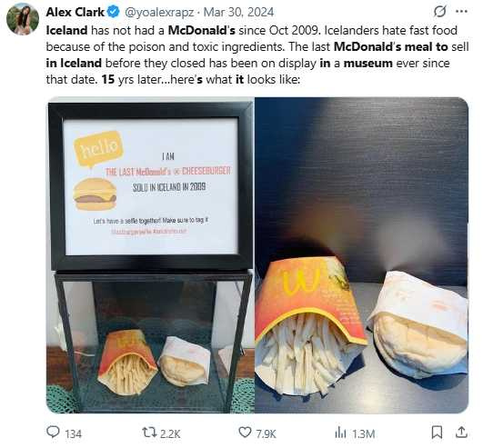Click the 7.9K likes count
The height and width of the screenshot is (448, 483).
click(266, 433)
